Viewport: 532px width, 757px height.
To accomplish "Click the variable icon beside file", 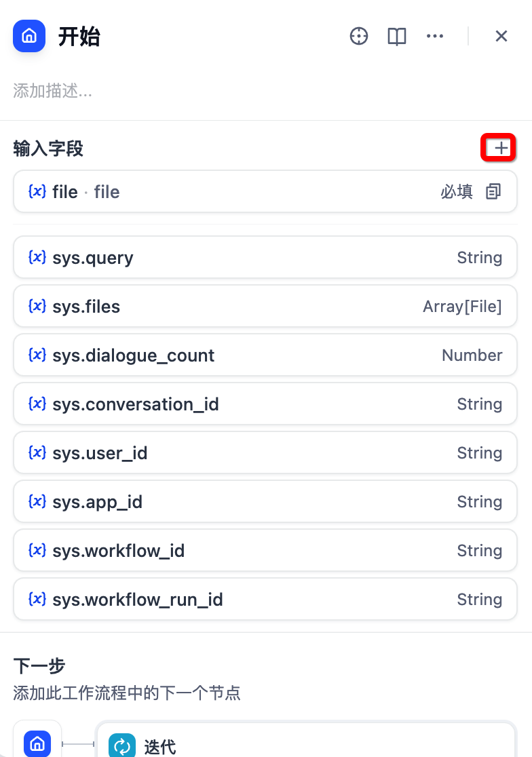I will click(x=37, y=192).
